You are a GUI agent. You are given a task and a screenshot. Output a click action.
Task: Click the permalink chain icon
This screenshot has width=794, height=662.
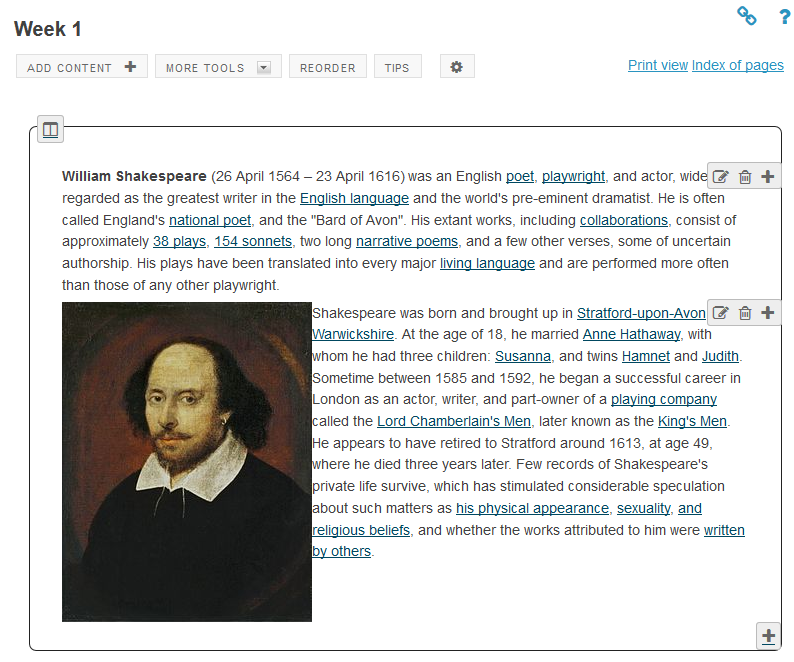pos(746,16)
